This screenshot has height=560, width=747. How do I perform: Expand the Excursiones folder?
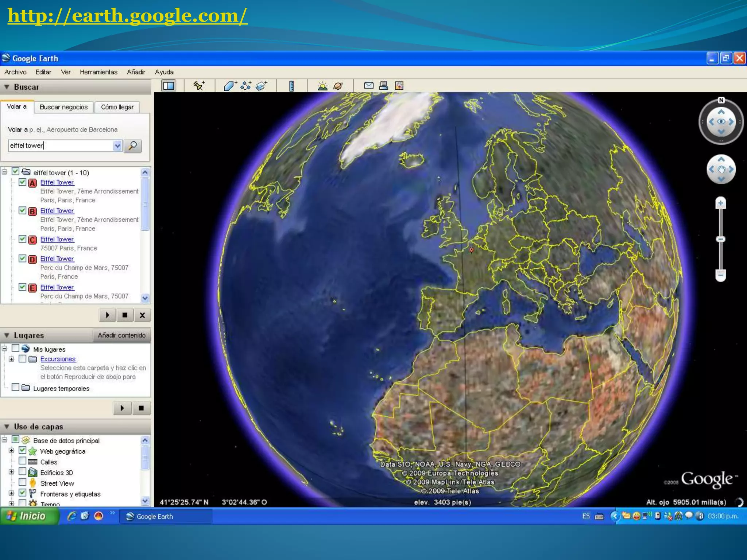point(11,359)
